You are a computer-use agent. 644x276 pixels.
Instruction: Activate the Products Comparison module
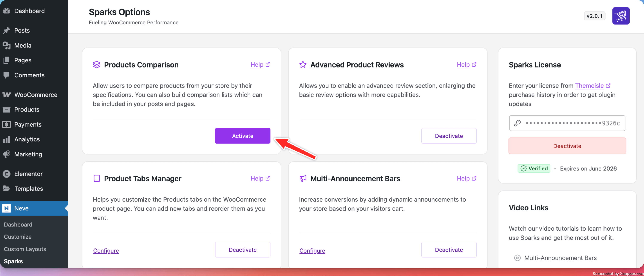(x=242, y=136)
